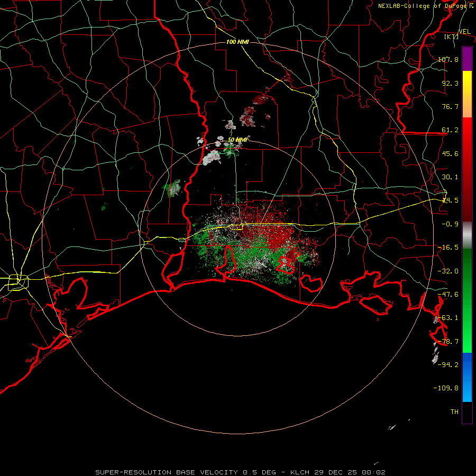Click the 50 NMI range ring label
The width and height of the screenshot is (476, 476).
(x=237, y=140)
